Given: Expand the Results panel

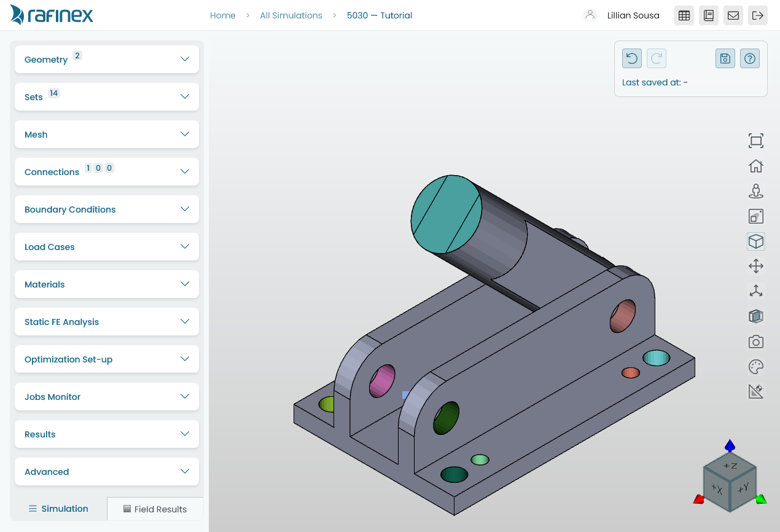Looking at the screenshot, I should tap(107, 434).
